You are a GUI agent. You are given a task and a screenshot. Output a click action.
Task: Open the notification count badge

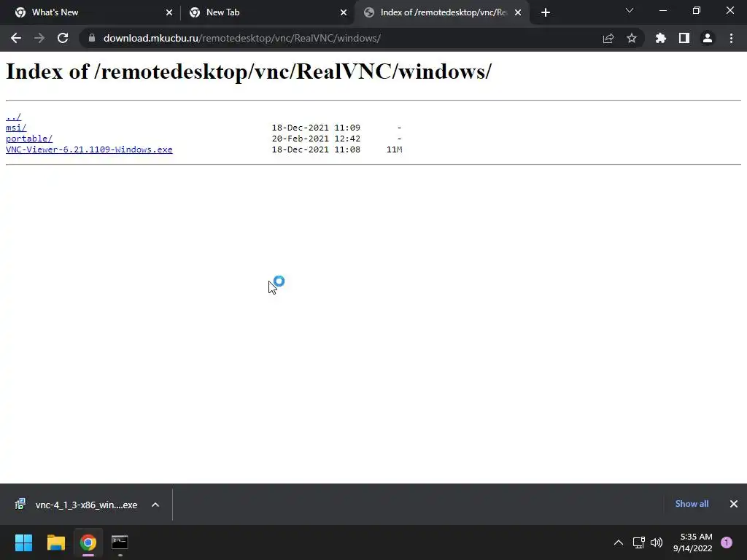[727, 542]
